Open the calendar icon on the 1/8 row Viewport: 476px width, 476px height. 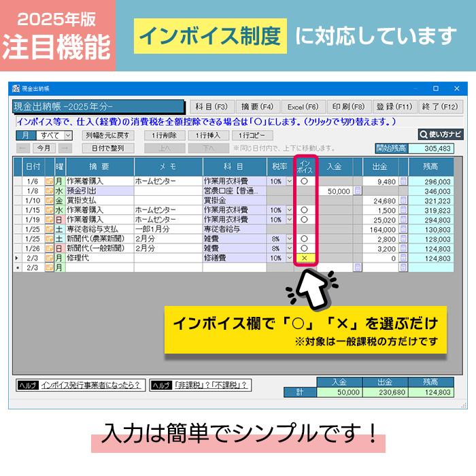point(49,191)
